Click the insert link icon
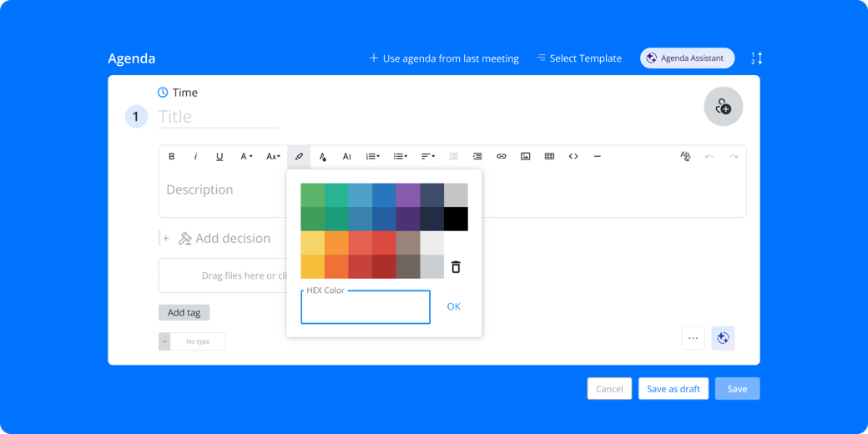Viewport: 868px width, 434px height. click(502, 156)
